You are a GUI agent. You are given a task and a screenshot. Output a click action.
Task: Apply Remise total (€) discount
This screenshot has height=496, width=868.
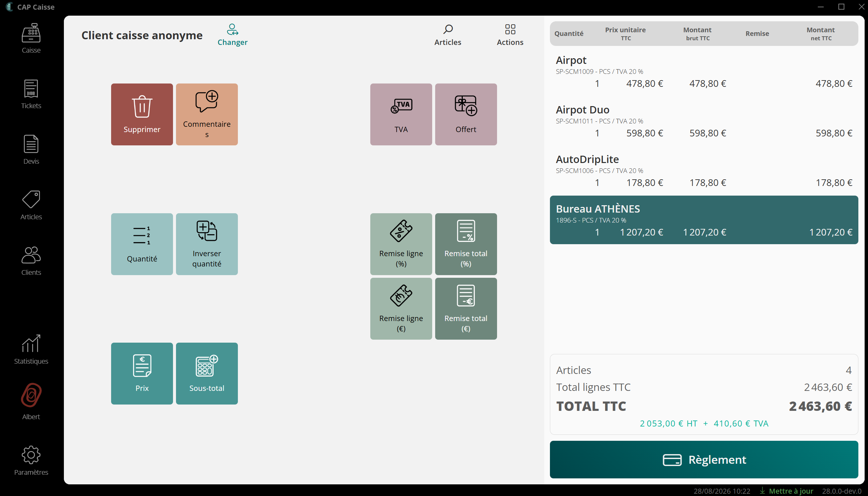[466, 309]
